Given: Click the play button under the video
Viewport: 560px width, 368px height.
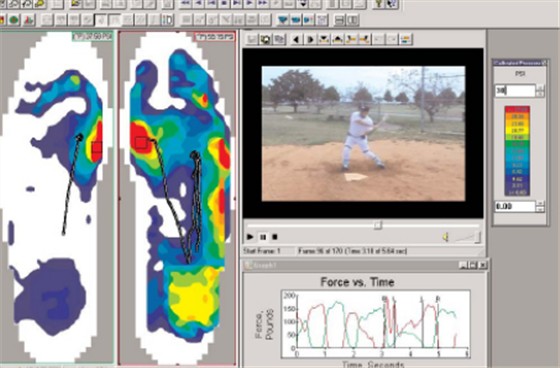Looking at the screenshot, I should coord(250,237).
